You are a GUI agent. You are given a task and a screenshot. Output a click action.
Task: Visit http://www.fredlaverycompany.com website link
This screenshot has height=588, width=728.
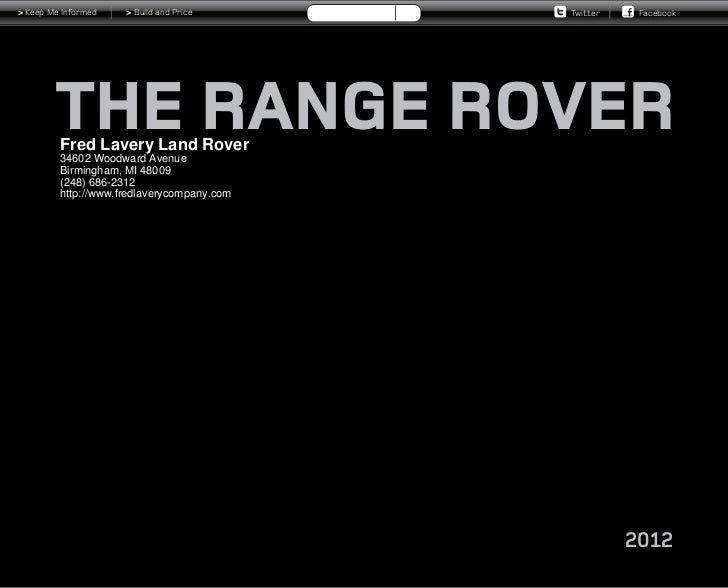[145, 194]
